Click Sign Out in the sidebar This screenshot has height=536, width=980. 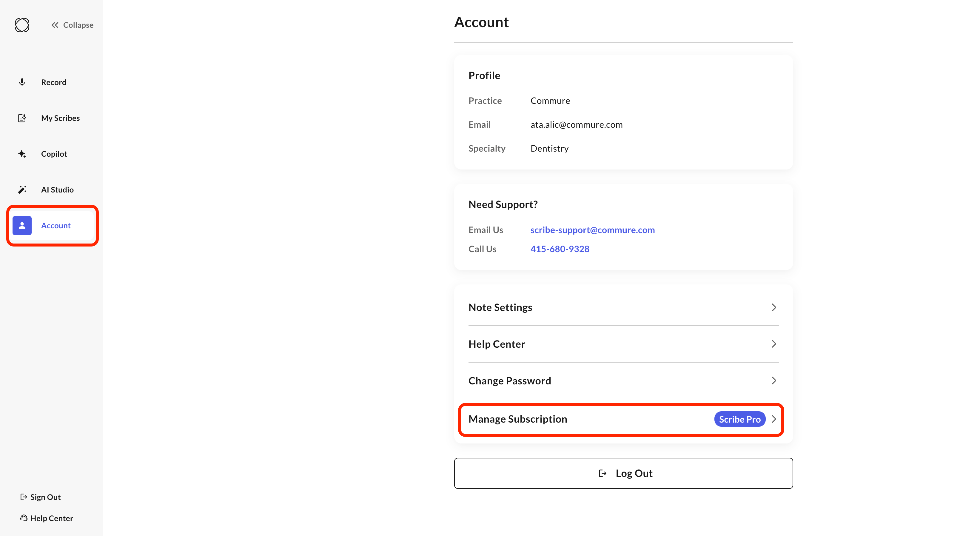[40, 497]
